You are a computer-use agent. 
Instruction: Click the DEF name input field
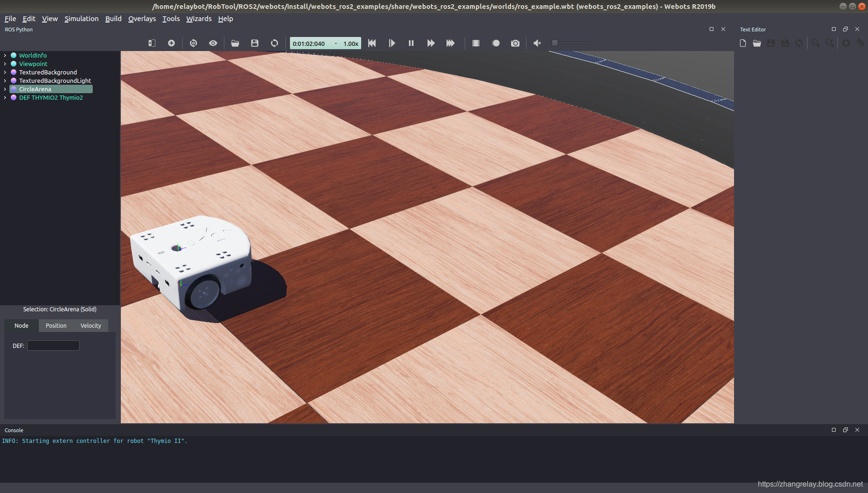tap(53, 346)
